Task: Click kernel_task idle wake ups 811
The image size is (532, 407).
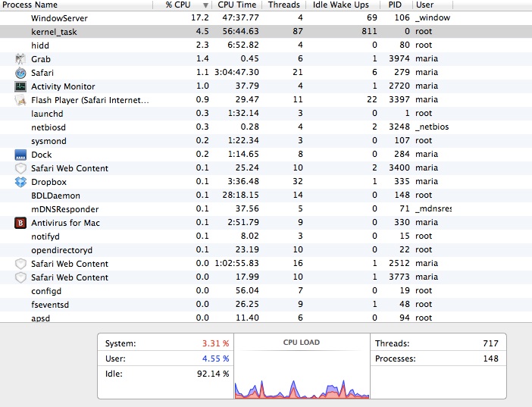Action: 369,31
